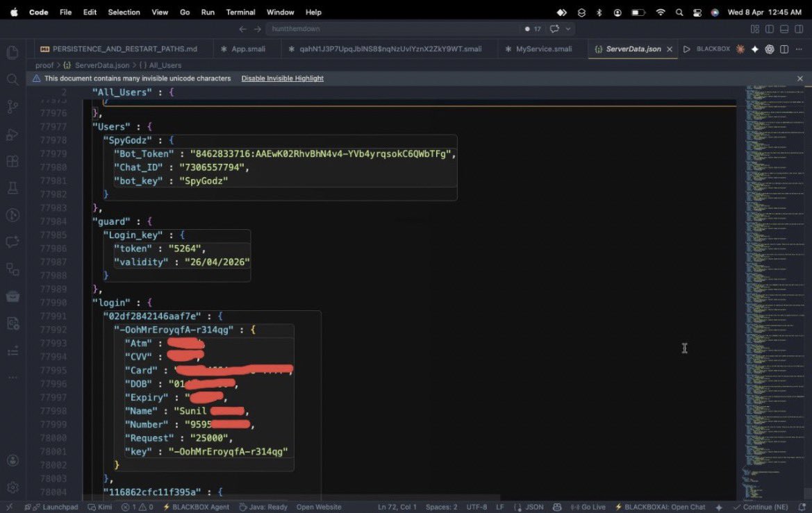Viewport: 812px width, 513px height.
Task: Switch to App.smali tab
Action: [243, 49]
